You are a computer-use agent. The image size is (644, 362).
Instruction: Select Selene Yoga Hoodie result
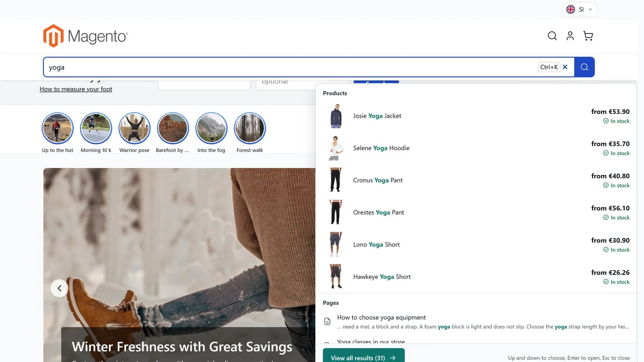pos(476,148)
